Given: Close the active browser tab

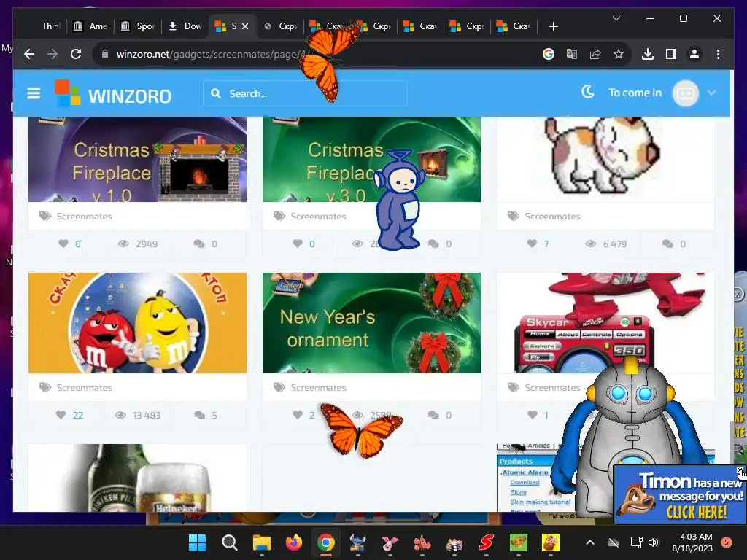Looking at the screenshot, I should (x=245, y=26).
